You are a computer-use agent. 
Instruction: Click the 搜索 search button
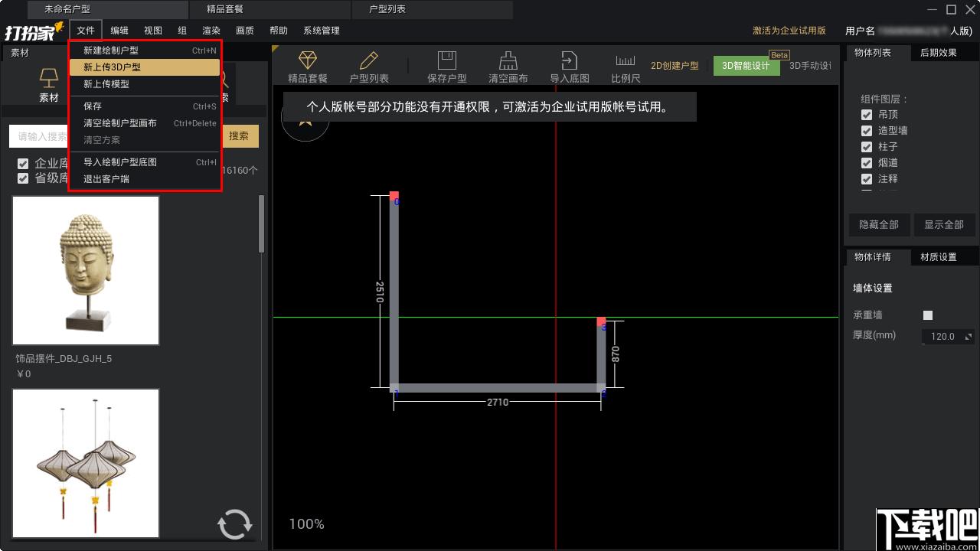[239, 136]
